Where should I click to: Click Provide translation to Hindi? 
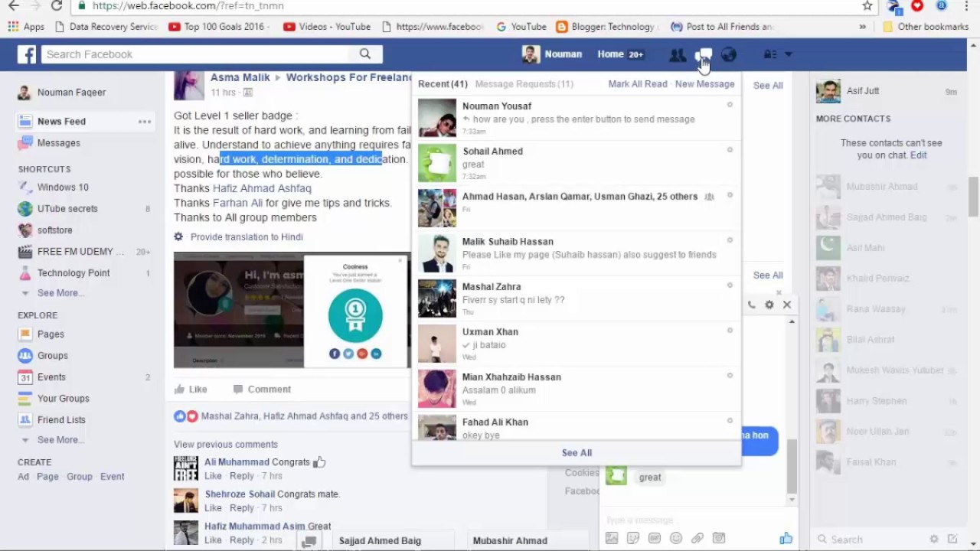247,237
